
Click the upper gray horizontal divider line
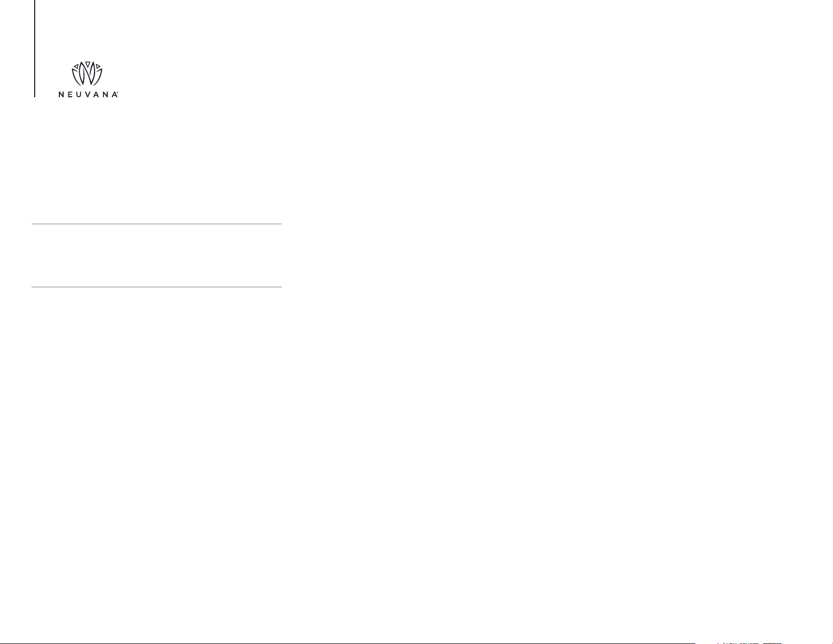157,224
